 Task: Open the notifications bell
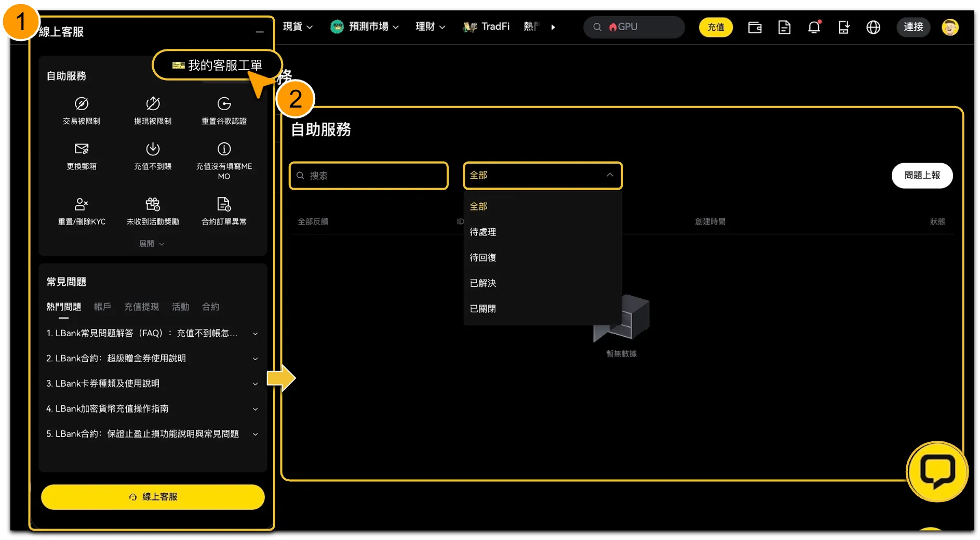tap(814, 27)
